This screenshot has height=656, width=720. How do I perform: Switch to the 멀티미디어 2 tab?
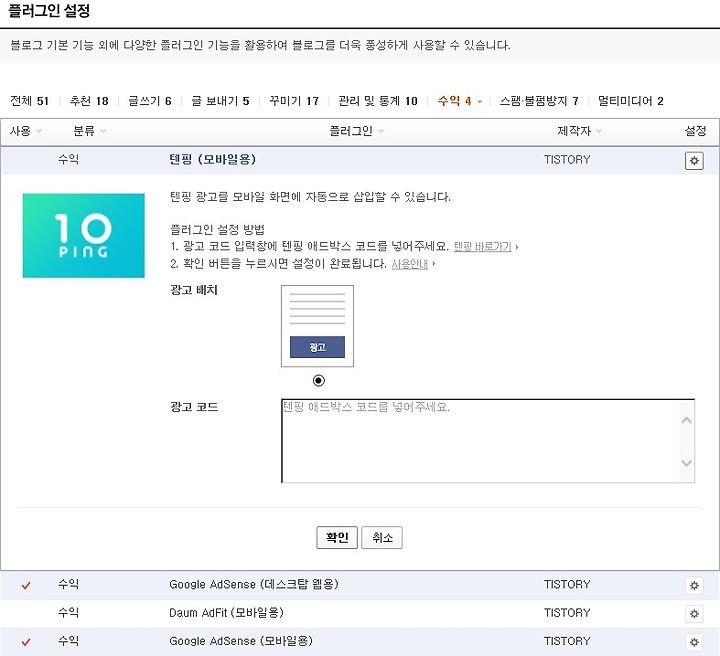630,101
